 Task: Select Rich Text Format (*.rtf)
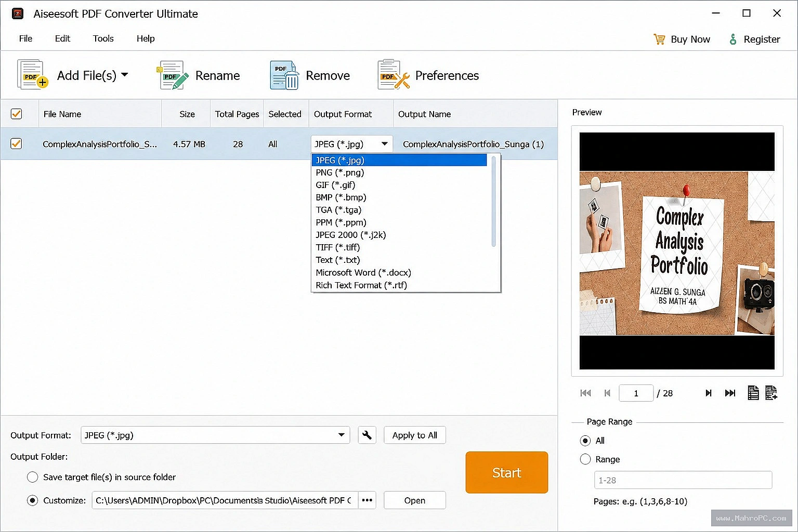(399, 285)
